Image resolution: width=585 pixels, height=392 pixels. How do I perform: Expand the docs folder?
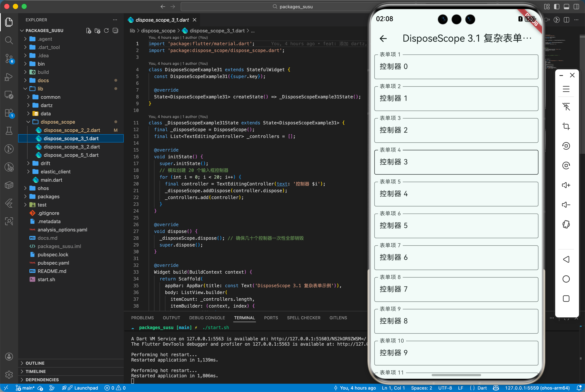43,80
